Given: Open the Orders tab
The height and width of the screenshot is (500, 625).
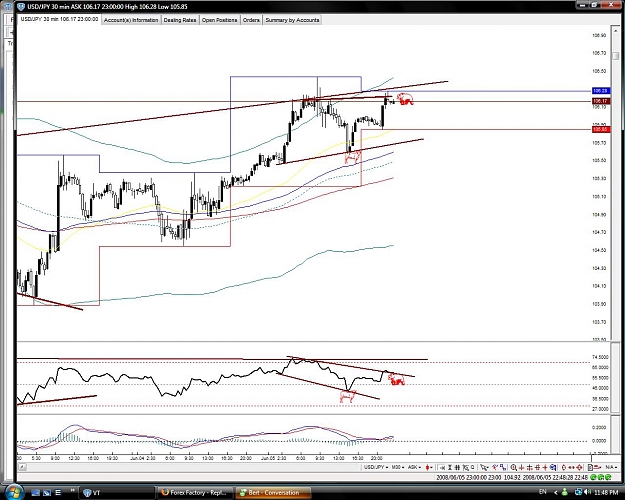Looking at the screenshot, I should click(251, 20).
